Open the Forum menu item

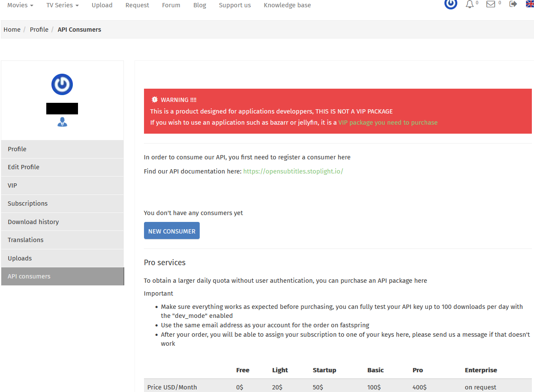[171, 5]
